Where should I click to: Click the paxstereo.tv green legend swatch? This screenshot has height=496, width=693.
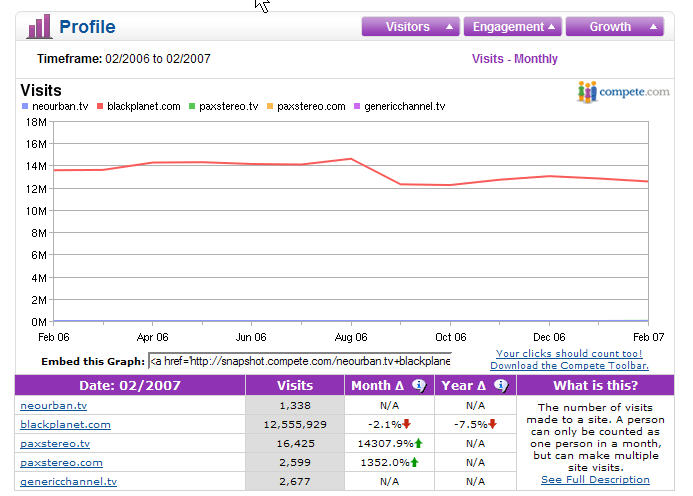click(192, 106)
